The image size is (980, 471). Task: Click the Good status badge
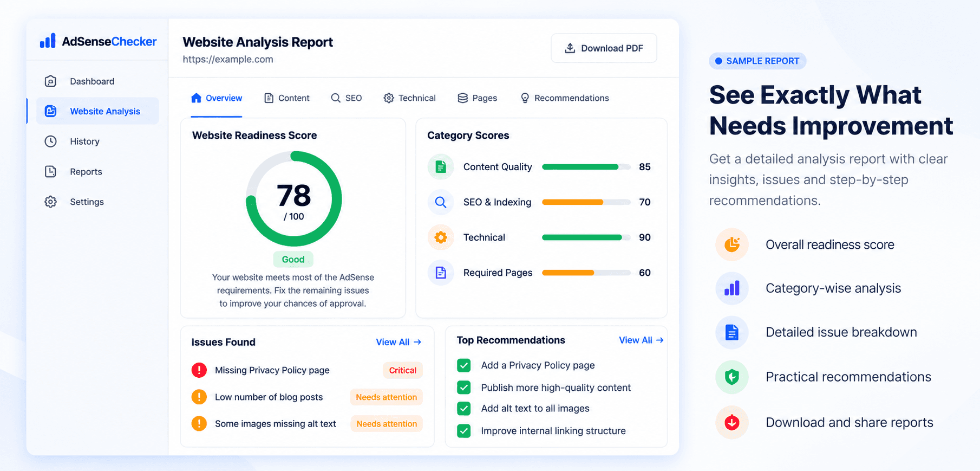293,260
